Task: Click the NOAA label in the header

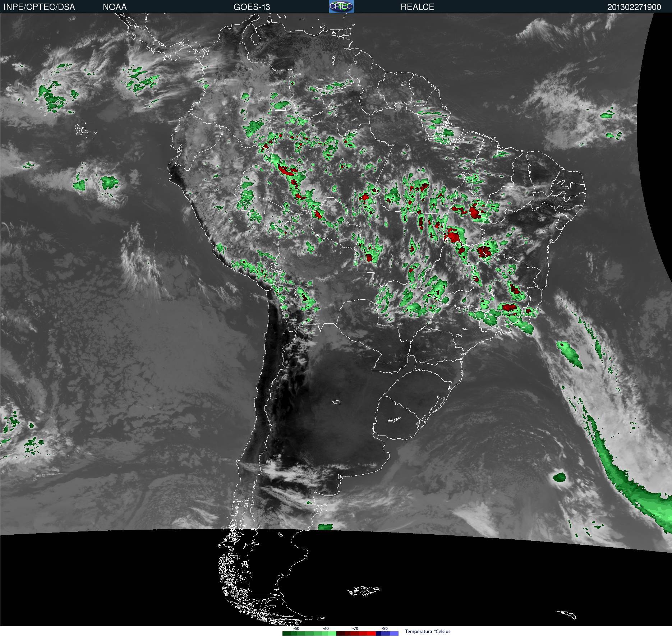Action: click(x=115, y=7)
